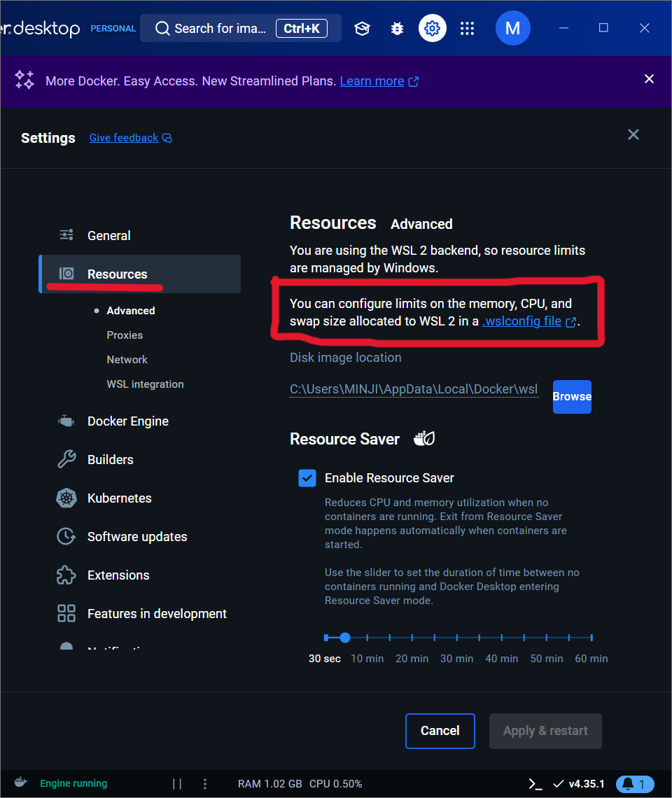Pause the Docker engine in status bar

tap(177, 784)
